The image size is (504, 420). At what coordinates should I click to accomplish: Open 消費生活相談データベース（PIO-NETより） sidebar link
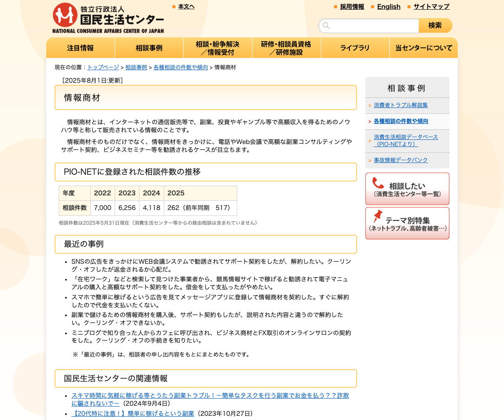pos(406,141)
